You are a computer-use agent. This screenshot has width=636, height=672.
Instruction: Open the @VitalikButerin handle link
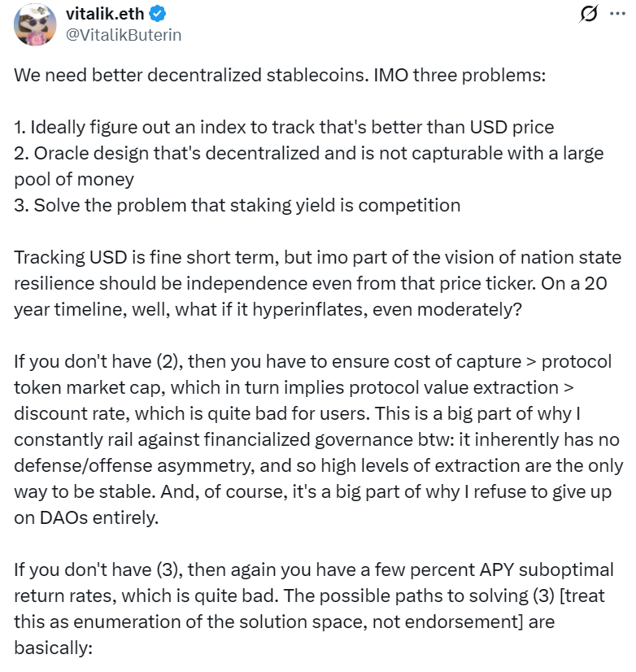click(x=124, y=35)
